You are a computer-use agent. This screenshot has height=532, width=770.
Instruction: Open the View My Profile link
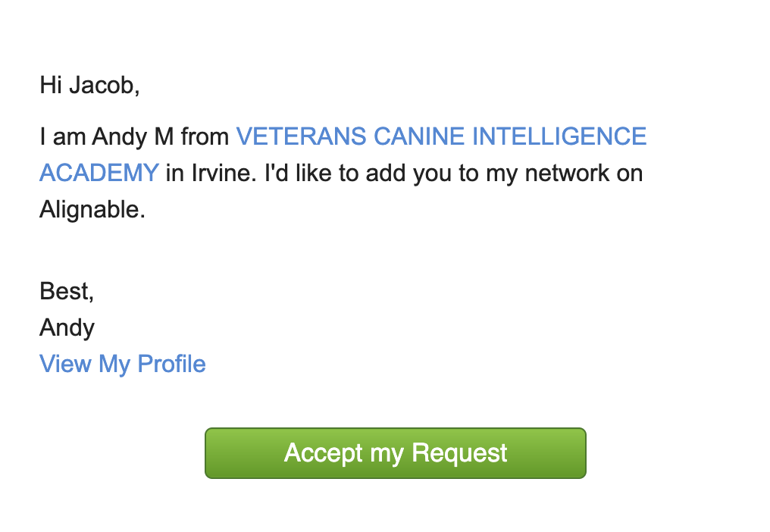click(122, 365)
